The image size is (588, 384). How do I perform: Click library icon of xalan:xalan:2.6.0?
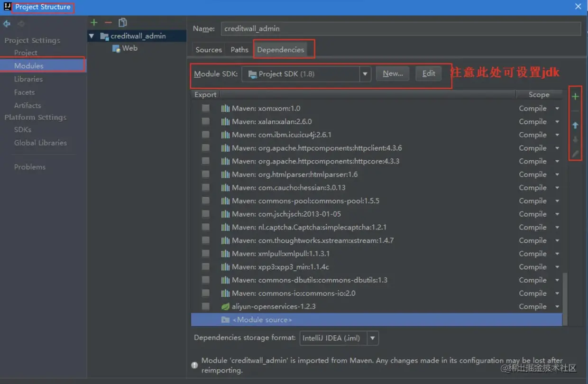[x=225, y=122]
